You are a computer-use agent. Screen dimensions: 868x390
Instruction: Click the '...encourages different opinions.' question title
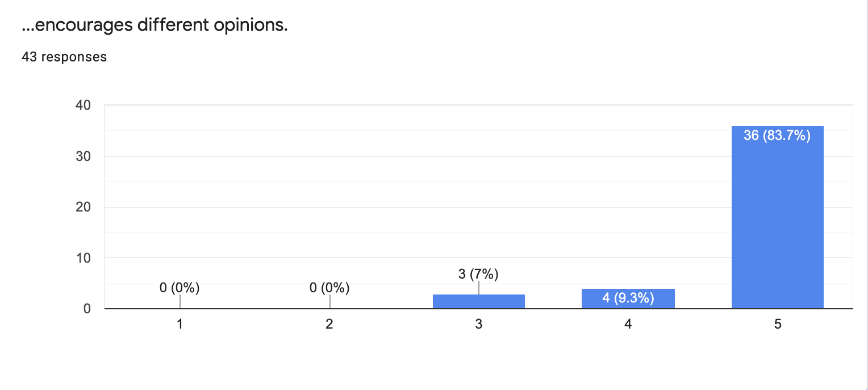[x=155, y=26]
